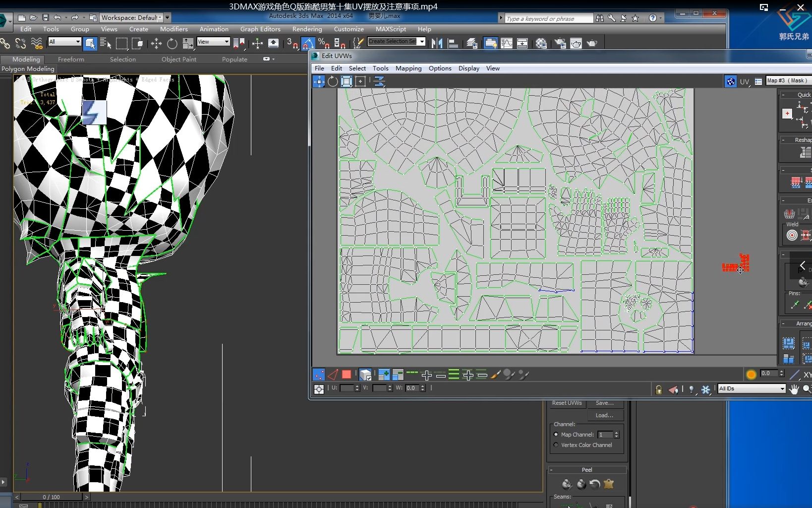Click the W coordinate input field
812x508 pixels.
(x=412, y=388)
